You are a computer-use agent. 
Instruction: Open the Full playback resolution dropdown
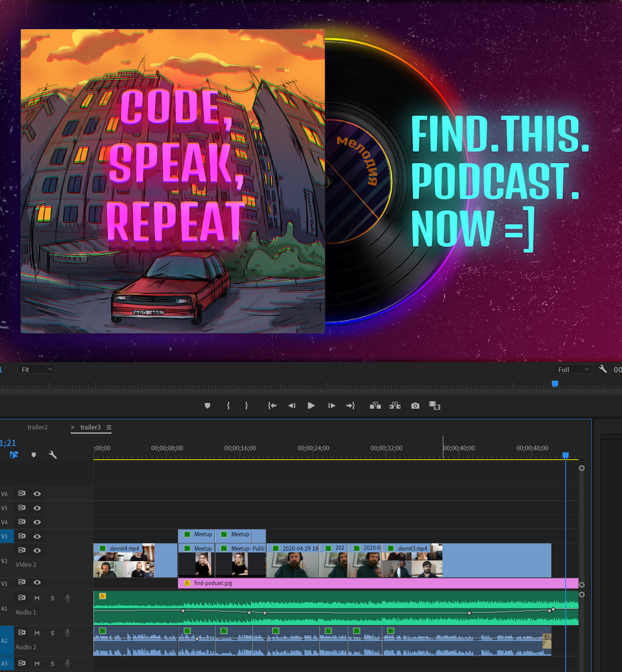click(572, 369)
